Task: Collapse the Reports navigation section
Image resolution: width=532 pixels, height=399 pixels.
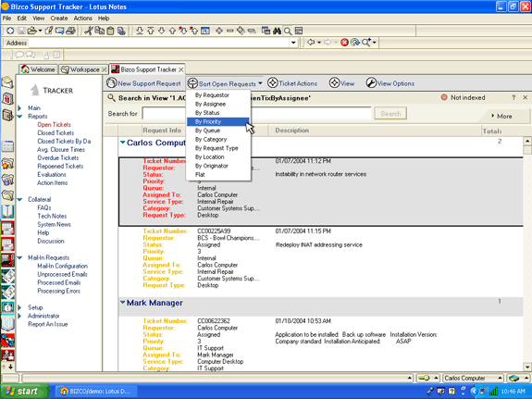Action: [x=19, y=117]
